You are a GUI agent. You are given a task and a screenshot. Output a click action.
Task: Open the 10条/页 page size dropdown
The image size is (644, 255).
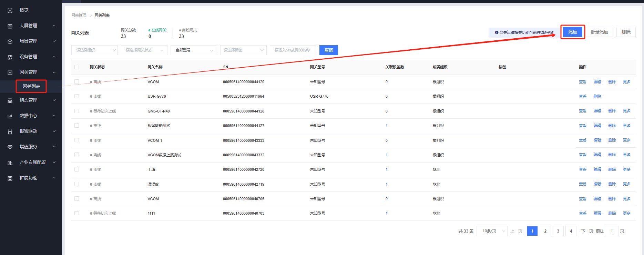(492, 231)
